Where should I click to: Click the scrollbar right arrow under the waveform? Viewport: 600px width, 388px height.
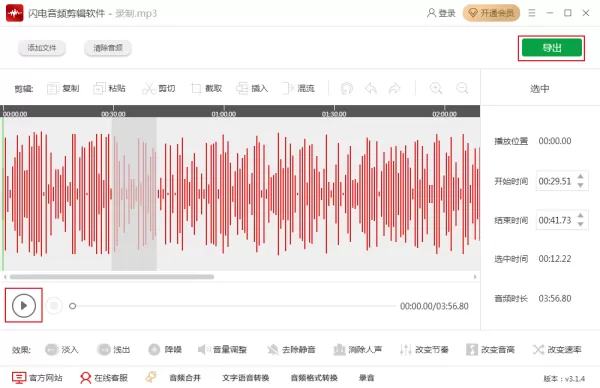pyautogui.click(x=475, y=277)
